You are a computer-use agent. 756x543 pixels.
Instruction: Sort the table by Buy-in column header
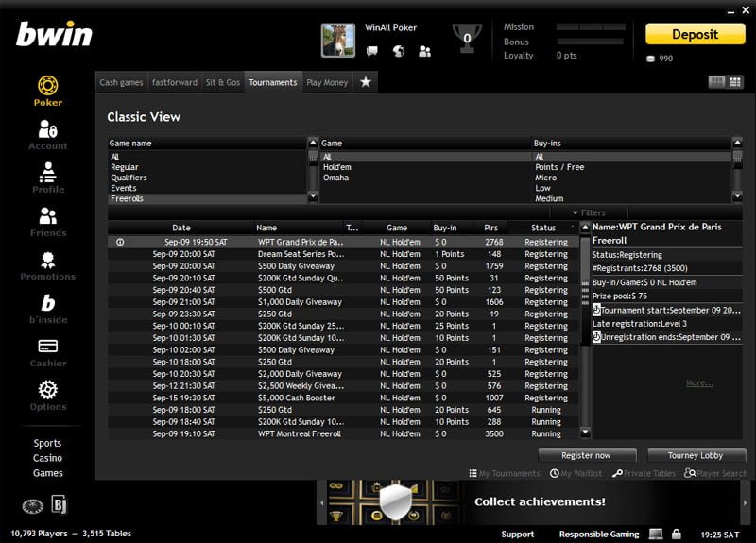[x=444, y=228]
